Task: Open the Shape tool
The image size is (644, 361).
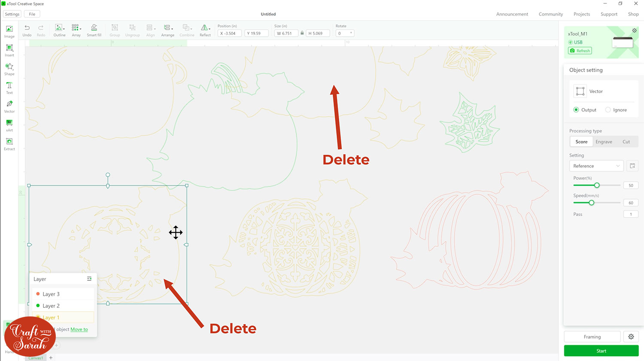Action: pos(9,69)
